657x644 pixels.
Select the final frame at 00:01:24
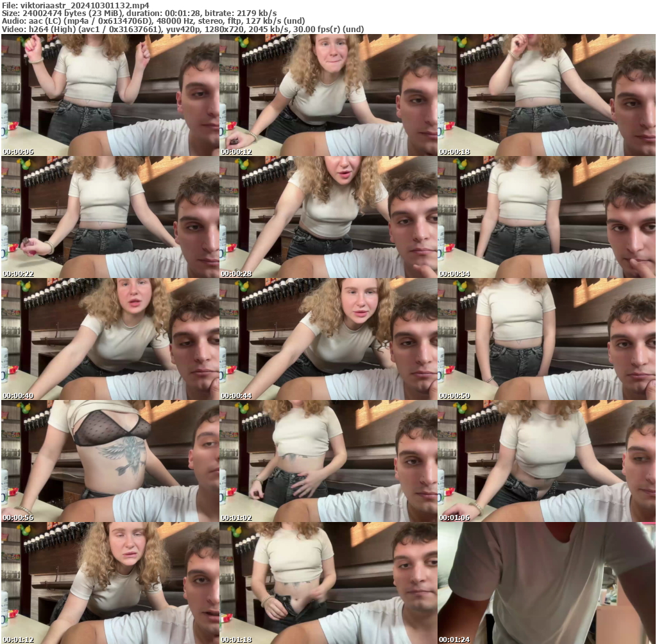547,583
